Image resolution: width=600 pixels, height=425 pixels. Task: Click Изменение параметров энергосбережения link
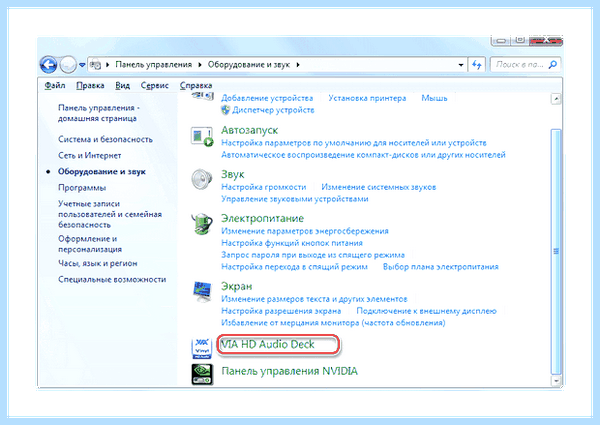click(x=305, y=231)
